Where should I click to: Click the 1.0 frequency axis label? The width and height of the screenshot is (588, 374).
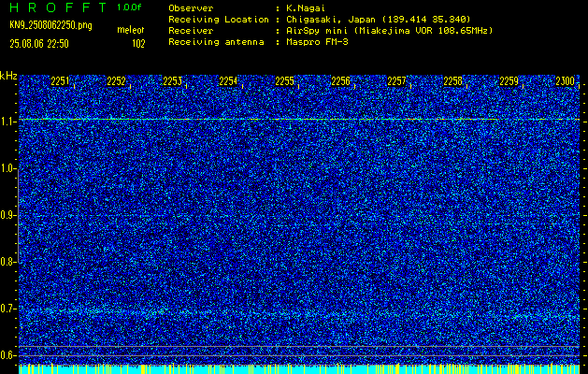7,168
